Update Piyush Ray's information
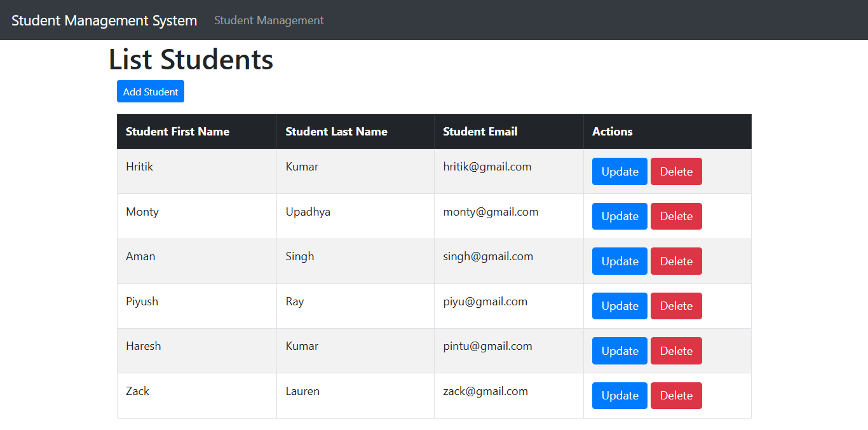 [x=619, y=305]
